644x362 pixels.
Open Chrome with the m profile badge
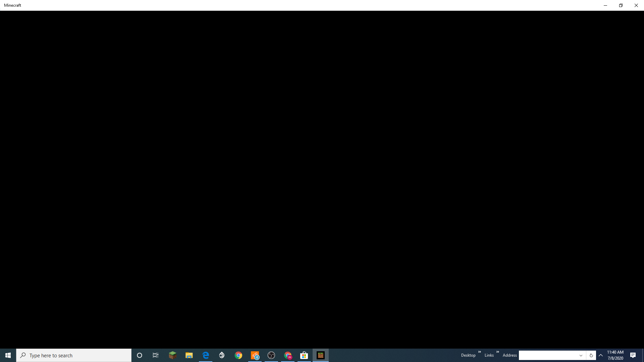point(288,355)
